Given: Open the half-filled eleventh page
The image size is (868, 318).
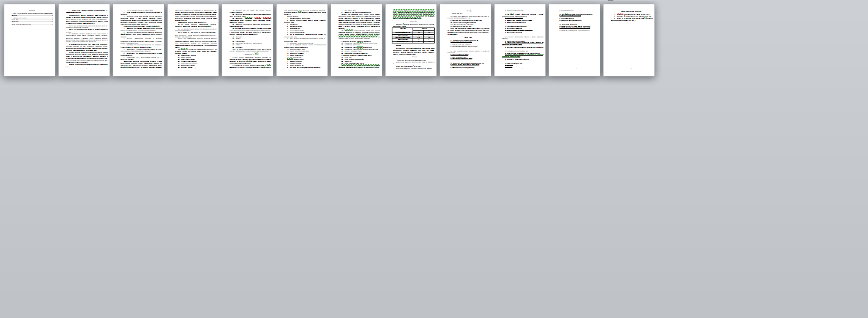Looking at the screenshot, I should [x=574, y=40].
